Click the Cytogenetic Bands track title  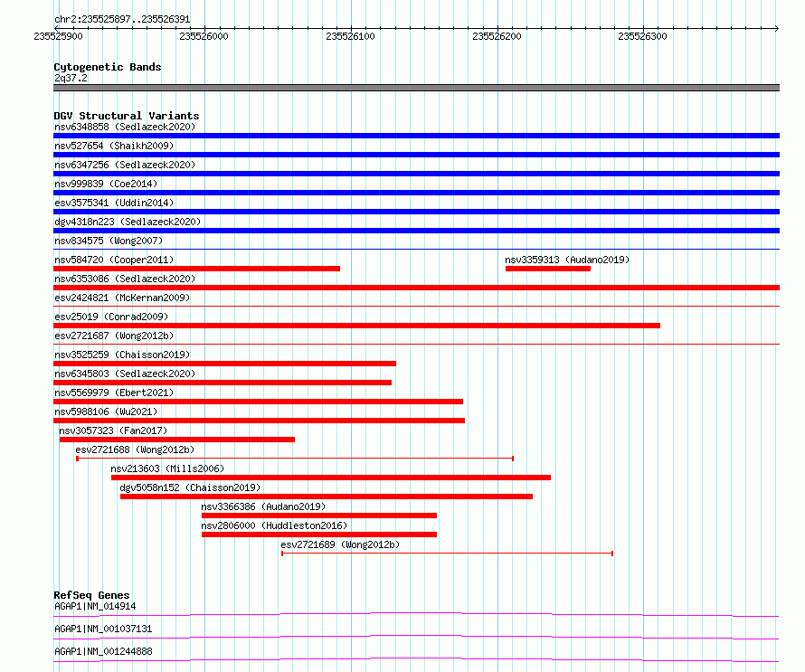pos(108,67)
